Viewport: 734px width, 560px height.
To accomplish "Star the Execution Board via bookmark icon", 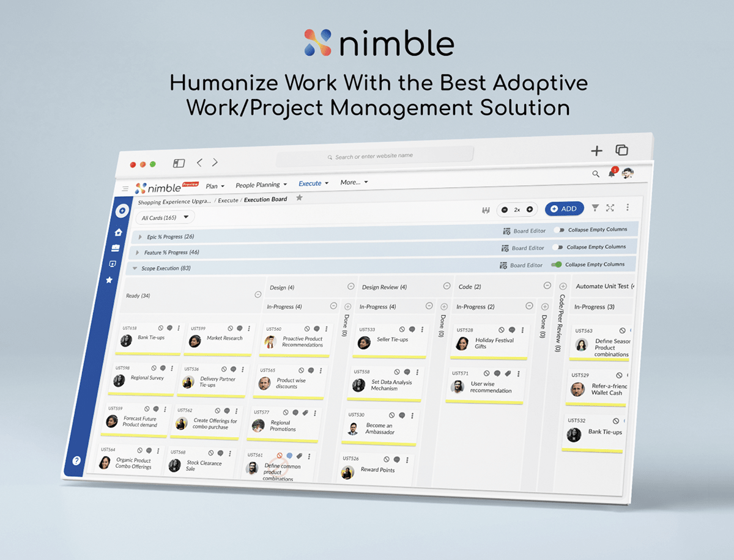I will pos(299,198).
